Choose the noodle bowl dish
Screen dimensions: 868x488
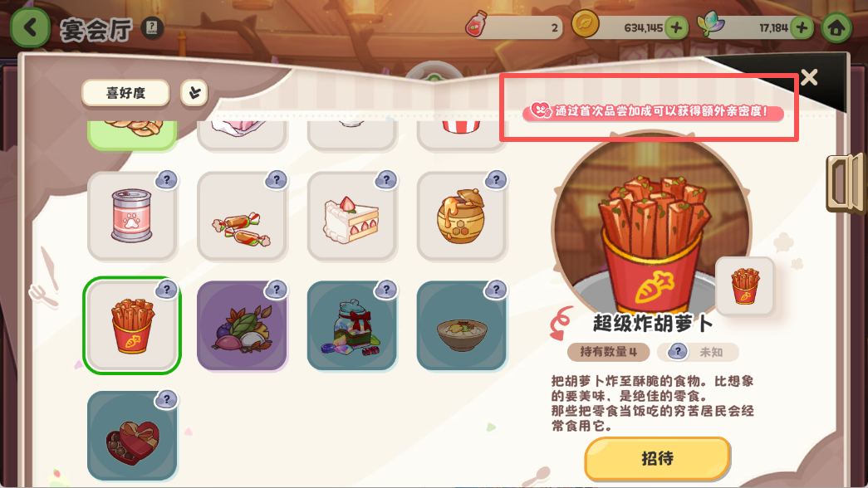[x=462, y=325]
